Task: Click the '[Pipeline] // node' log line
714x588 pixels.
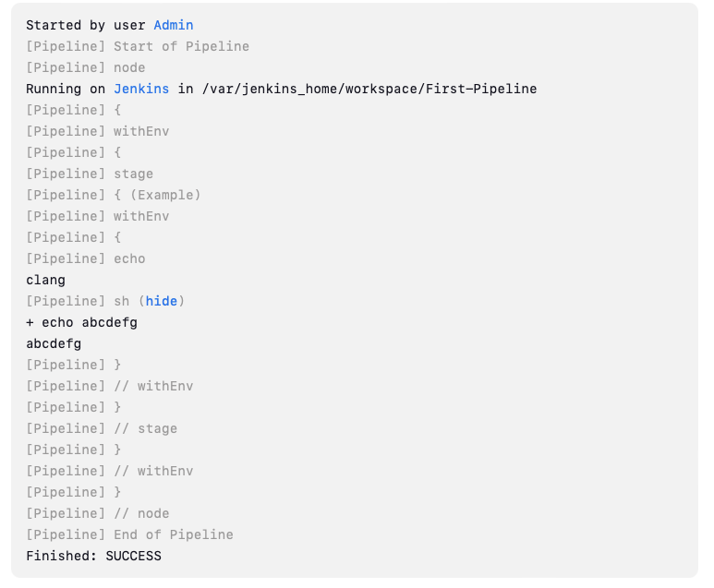Action: click(x=97, y=514)
